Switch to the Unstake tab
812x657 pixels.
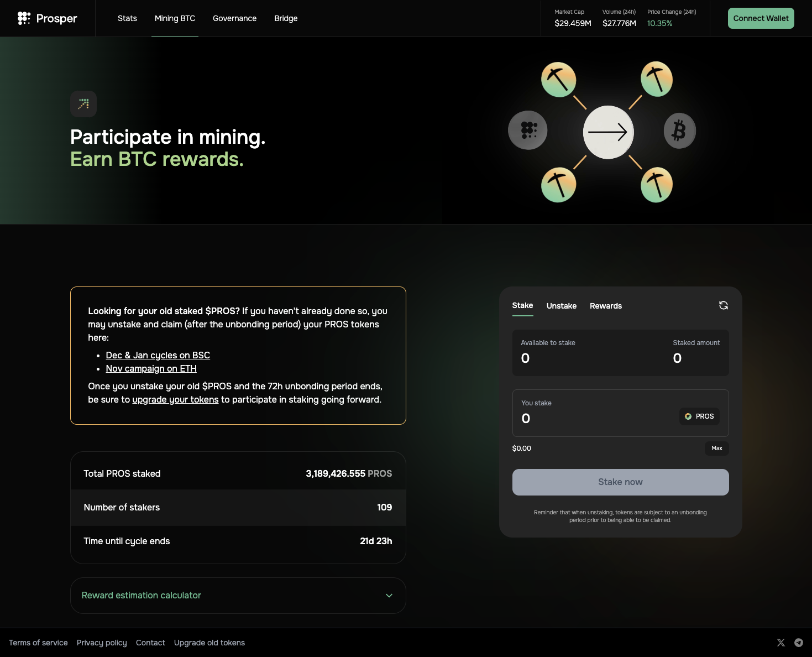click(562, 306)
